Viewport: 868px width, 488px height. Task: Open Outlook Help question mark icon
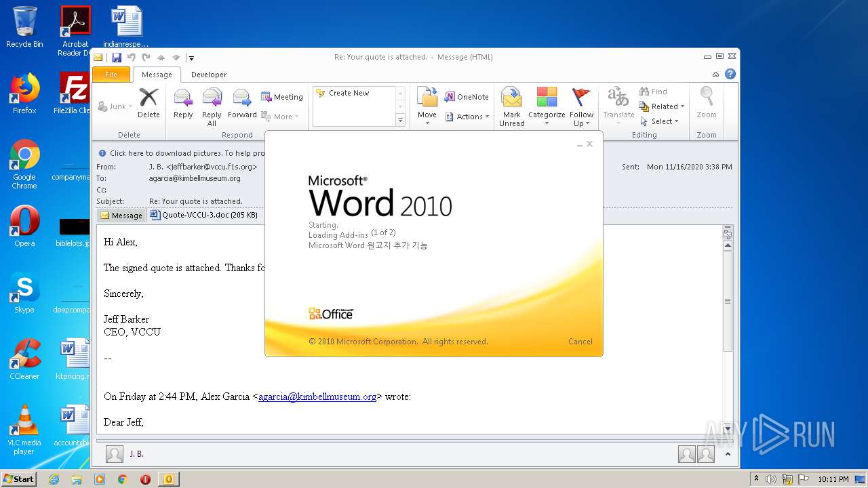tap(730, 75)
